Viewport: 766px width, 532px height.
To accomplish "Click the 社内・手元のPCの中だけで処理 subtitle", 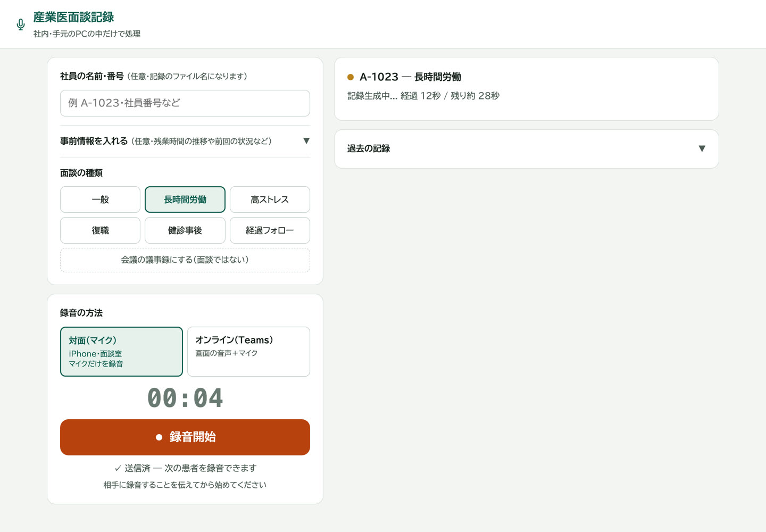I will pyautogui.click(x=87, y=34).
